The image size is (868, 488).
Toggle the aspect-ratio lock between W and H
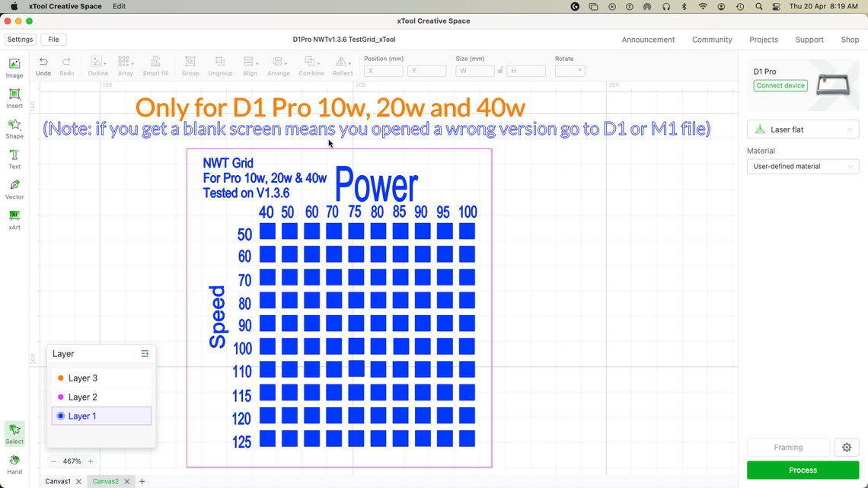point(501,70)
